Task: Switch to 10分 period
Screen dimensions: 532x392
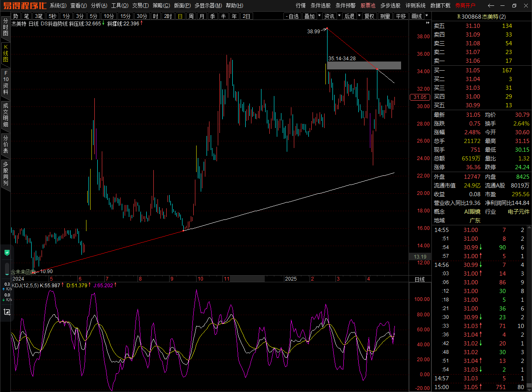Action: tap(109, 16)
